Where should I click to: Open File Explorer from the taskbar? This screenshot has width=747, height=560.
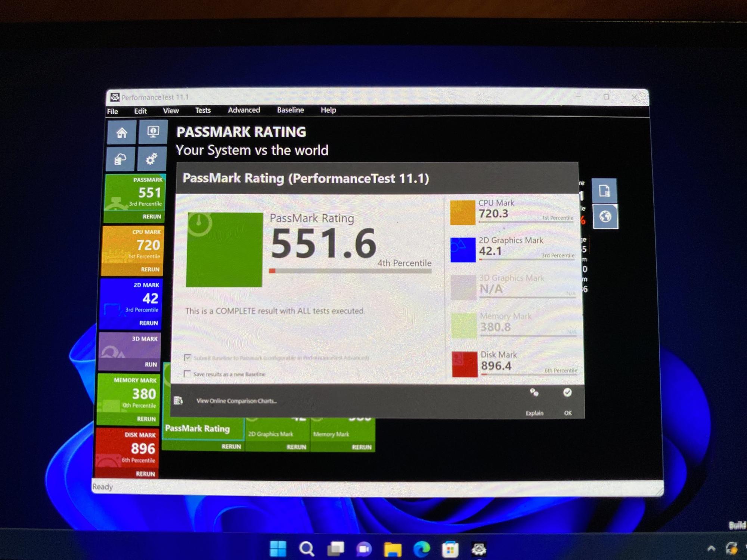tap(393, 549)
